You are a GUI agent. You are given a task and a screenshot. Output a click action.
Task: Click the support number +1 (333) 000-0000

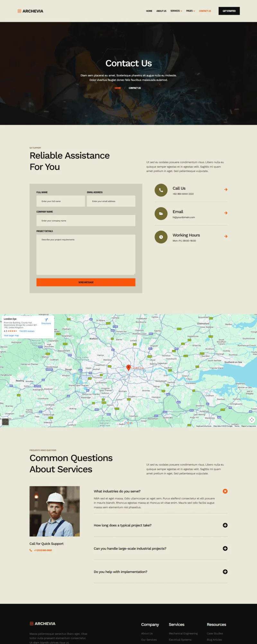tap(43, 550)
